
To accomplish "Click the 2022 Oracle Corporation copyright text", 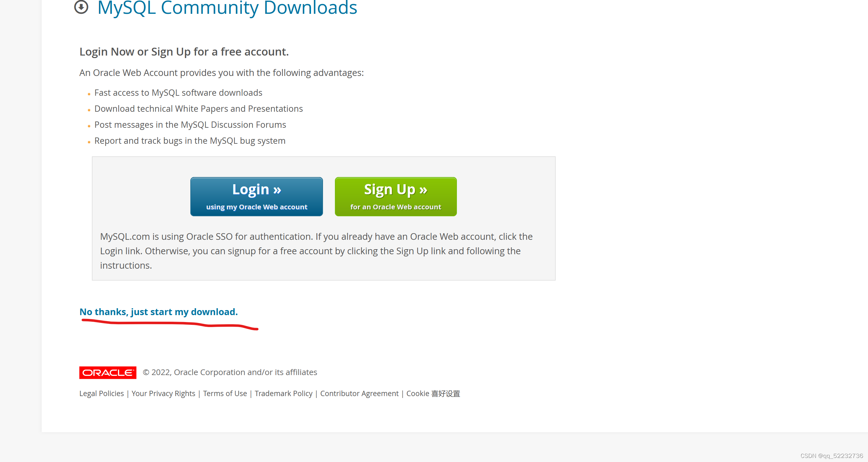I will tap(230, 372).
